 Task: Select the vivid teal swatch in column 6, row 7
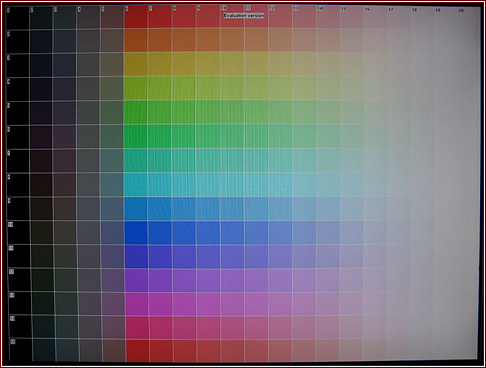coord(136,161)
